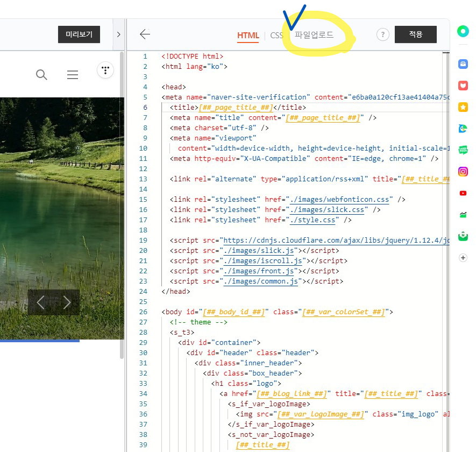The height and width of the screenshot is (452, 476).
Task: Show next slide with the right arrow
Action: point(67,302)
